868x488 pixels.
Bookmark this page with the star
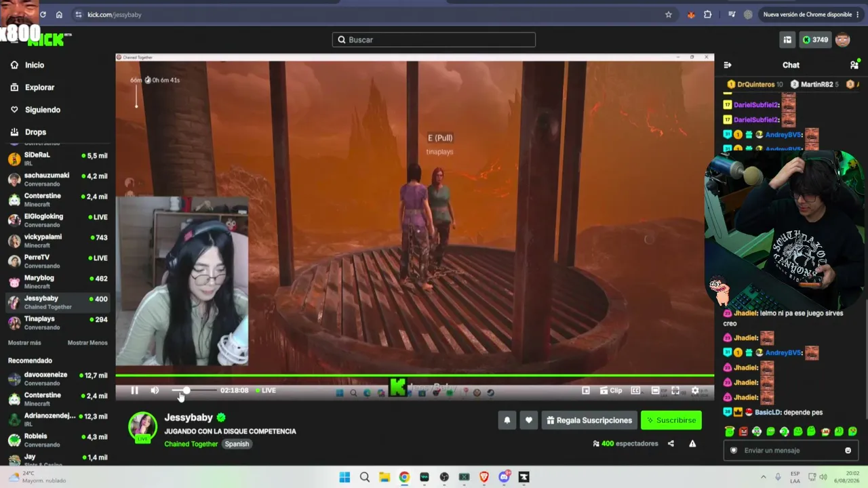[669, 14]
